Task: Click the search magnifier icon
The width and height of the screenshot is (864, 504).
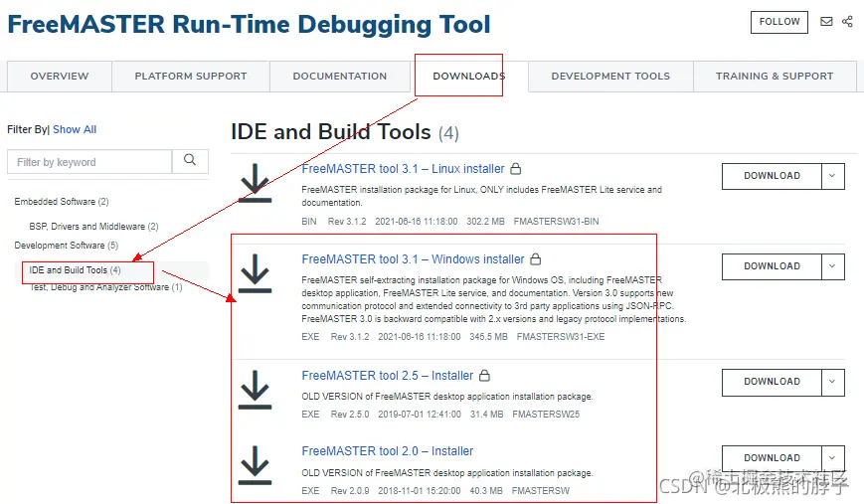Action: click(x=190, y=160)
